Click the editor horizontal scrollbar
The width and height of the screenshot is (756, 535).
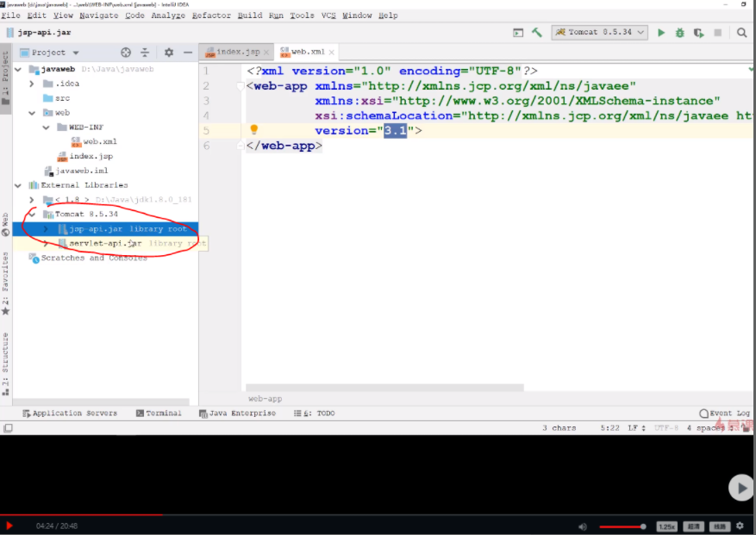pos(384,388)
